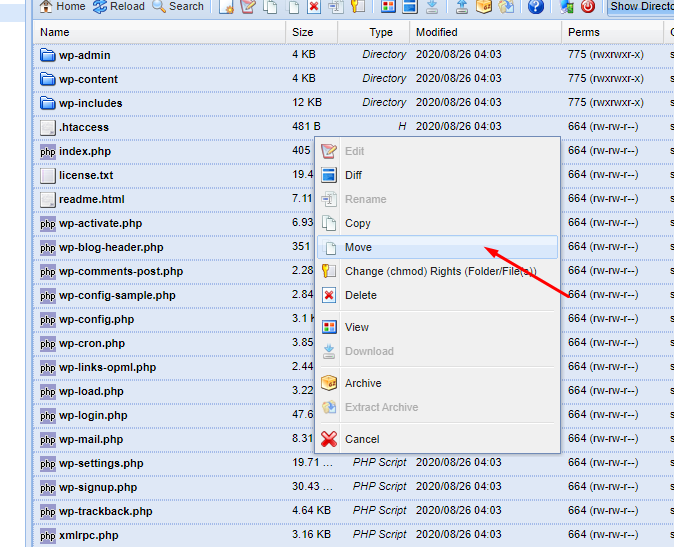Click the wp-includes folder icon
The image size is (674, 547).
(x=48, y=103)
